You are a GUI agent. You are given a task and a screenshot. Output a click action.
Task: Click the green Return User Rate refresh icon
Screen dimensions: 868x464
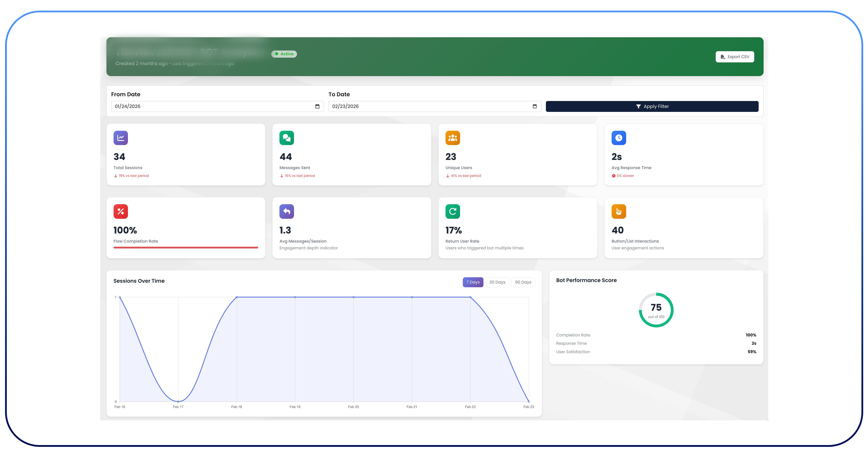[452, 211]
